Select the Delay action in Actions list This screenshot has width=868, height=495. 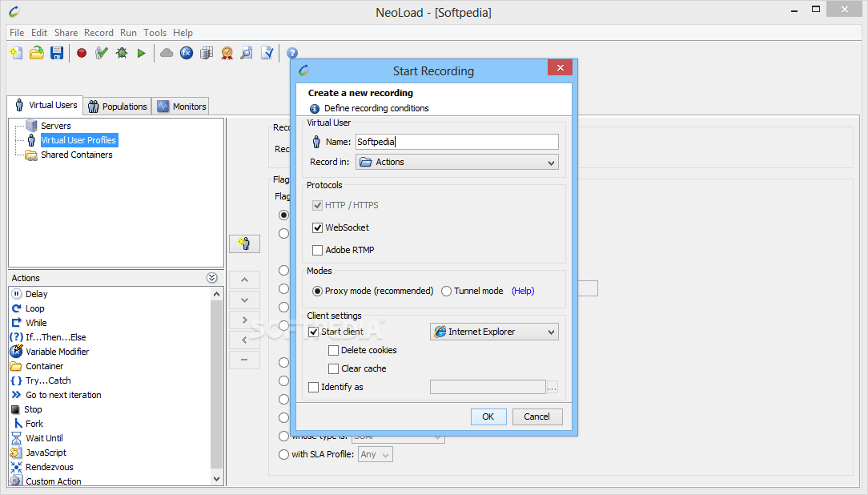pos(30,294)
